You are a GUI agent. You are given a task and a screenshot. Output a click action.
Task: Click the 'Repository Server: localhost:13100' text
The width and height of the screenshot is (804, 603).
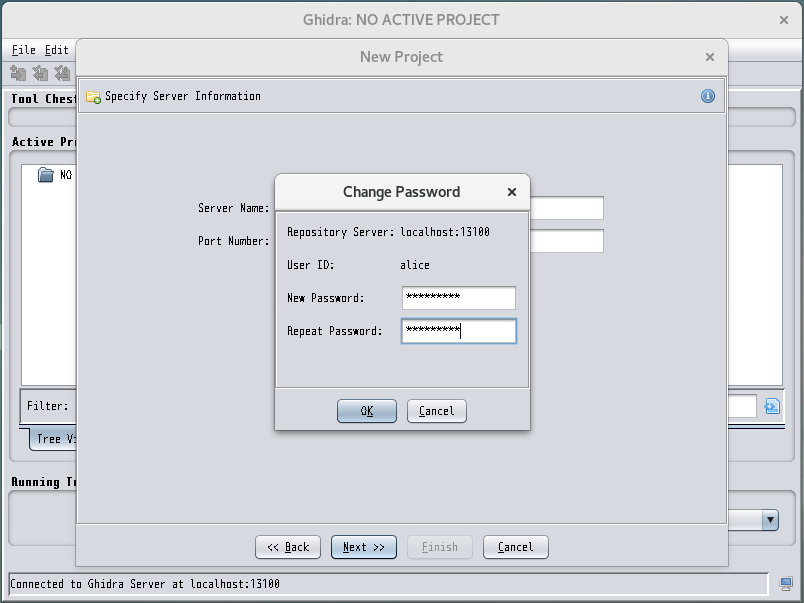tap(388, 232)
